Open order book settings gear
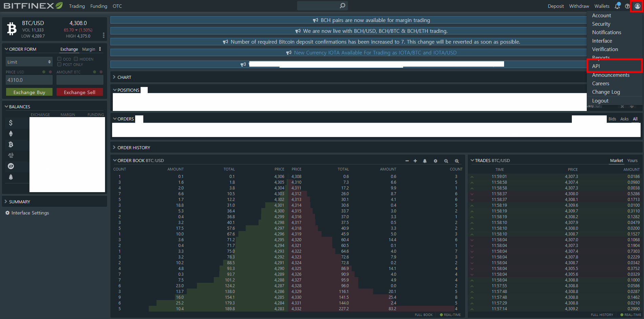 (435, 161)
